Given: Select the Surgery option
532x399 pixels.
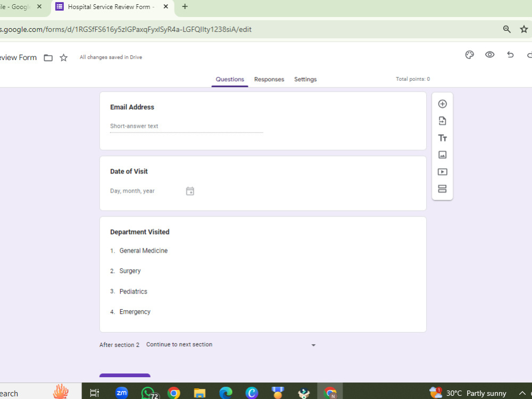Looking at the screenshot, I should (130, 271).
